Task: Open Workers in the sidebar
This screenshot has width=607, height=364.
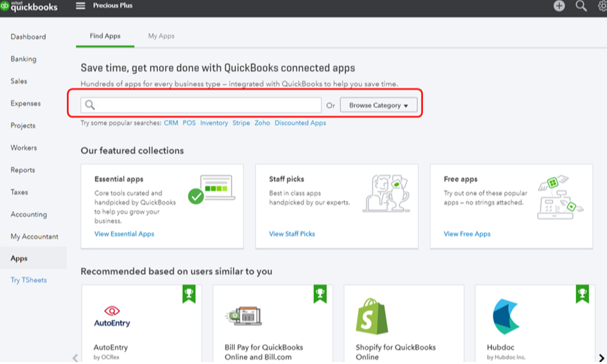Action: click(x=24, y=147)
